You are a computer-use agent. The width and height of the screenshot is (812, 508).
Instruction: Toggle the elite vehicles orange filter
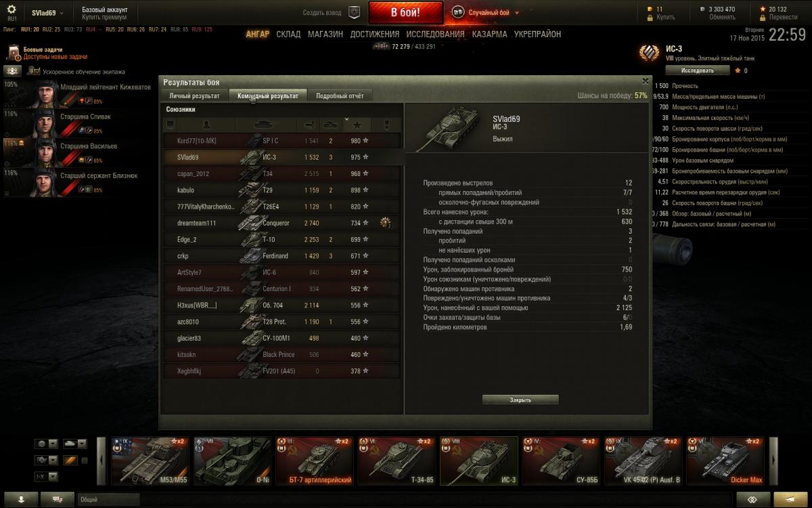70,461
